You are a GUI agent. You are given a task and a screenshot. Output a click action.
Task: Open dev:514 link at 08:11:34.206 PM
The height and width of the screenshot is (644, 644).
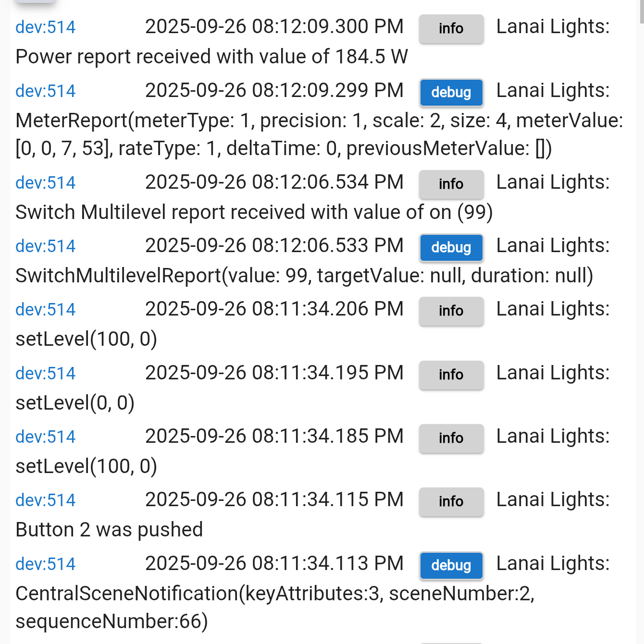[45, 310]
